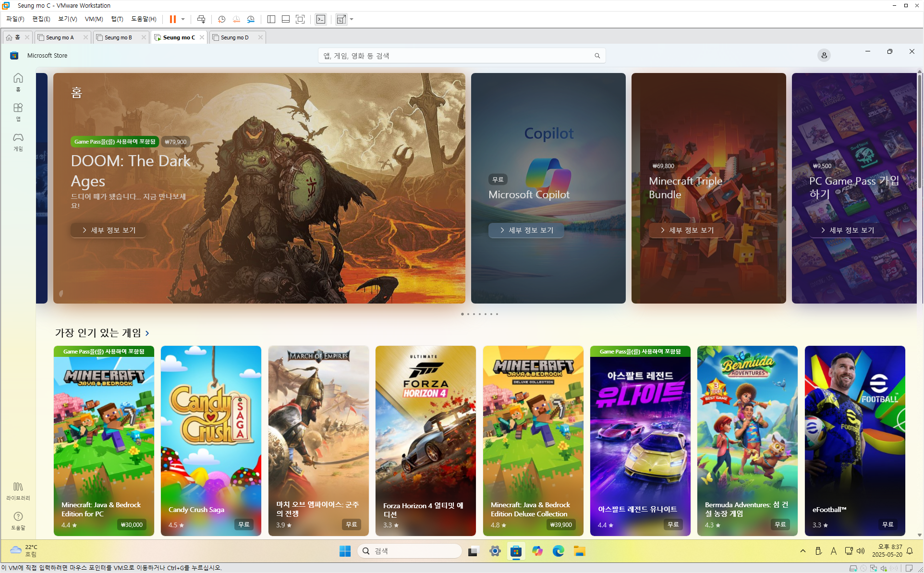Viewport: 924px width, 573px height.
Task: Toggle the VMware console view button
Action: [321, 19]
